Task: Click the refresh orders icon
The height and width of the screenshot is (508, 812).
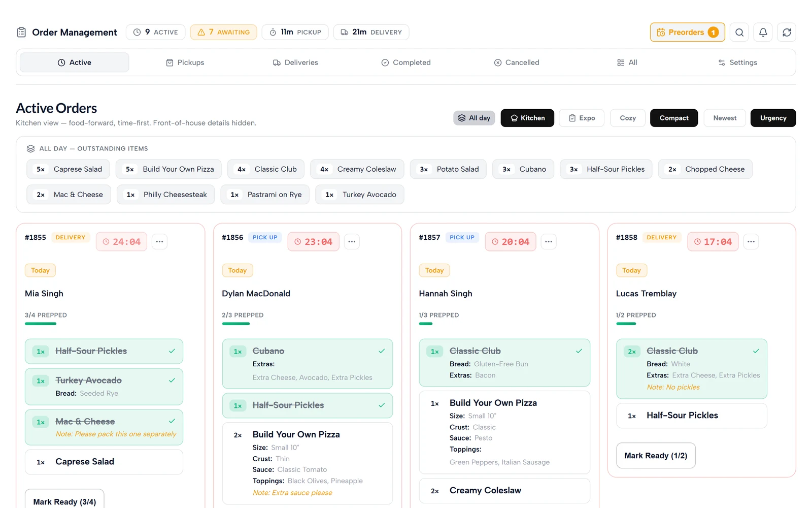Action: 787,33
